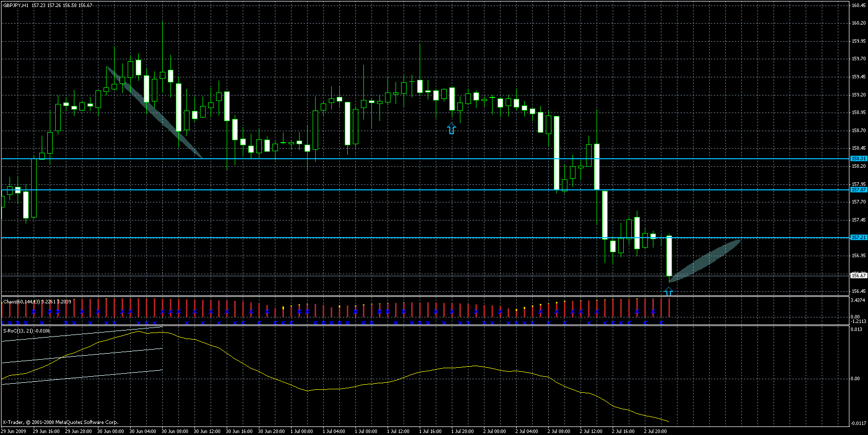Image resolution: width=868 pixels, height=435 pixels.
Task: Click the 156.95 price scale label
Action: click(x=858, y=256)
